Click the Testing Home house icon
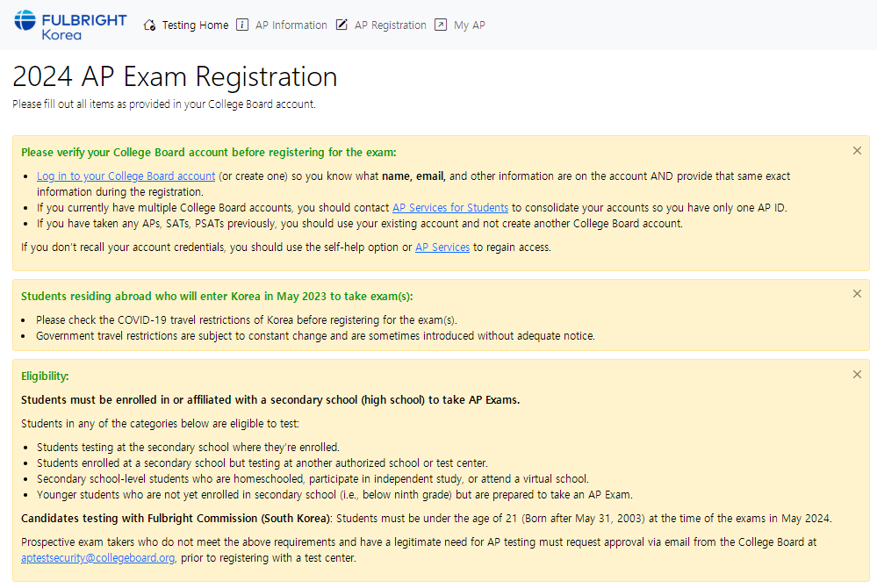Screen dimensions: 877x588 tap(149, 25)
